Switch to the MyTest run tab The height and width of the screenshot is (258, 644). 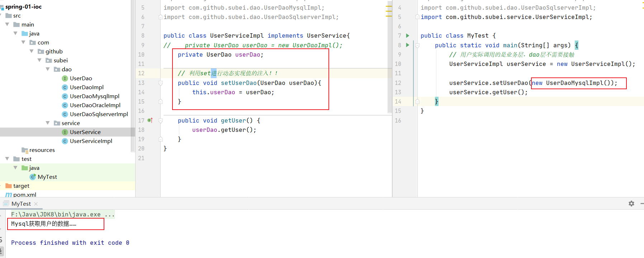(21, 204)
